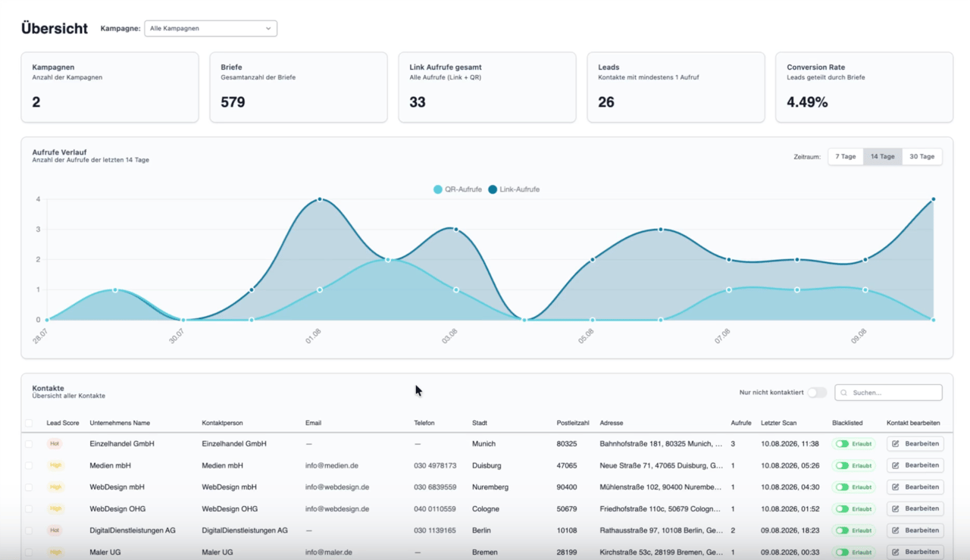Sort by the Lead Score column header
The width and height of the screenshot is (970, 560).
tap(63, 423)
